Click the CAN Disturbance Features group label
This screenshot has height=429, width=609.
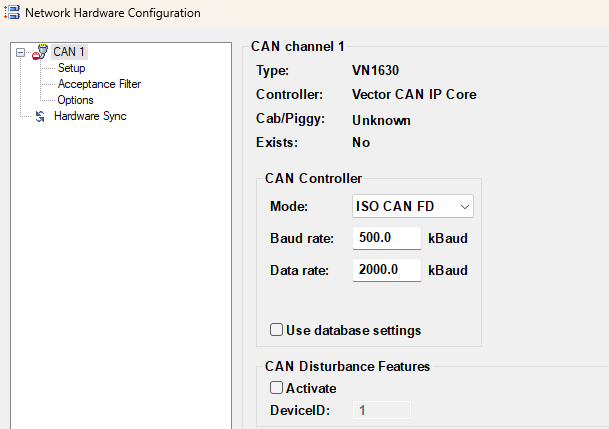347,366
